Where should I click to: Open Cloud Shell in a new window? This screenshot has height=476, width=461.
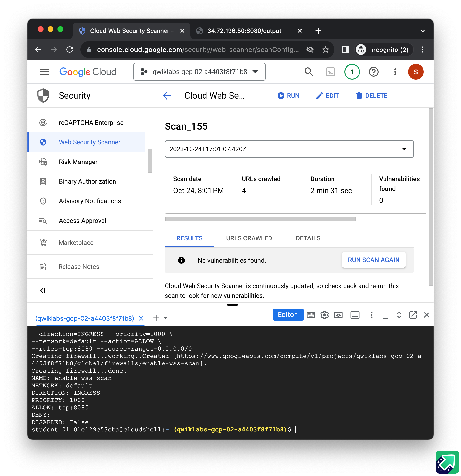(x=413, y=315)
